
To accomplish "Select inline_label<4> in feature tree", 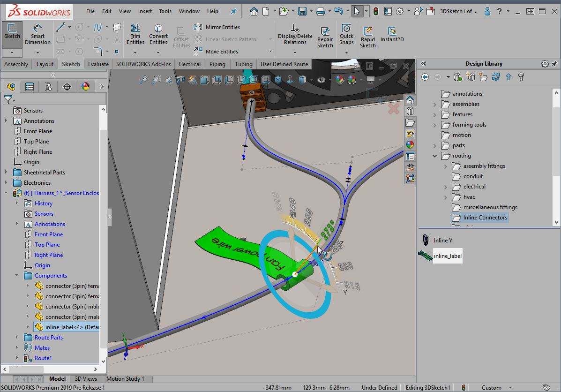I will (x=67, y=327).
